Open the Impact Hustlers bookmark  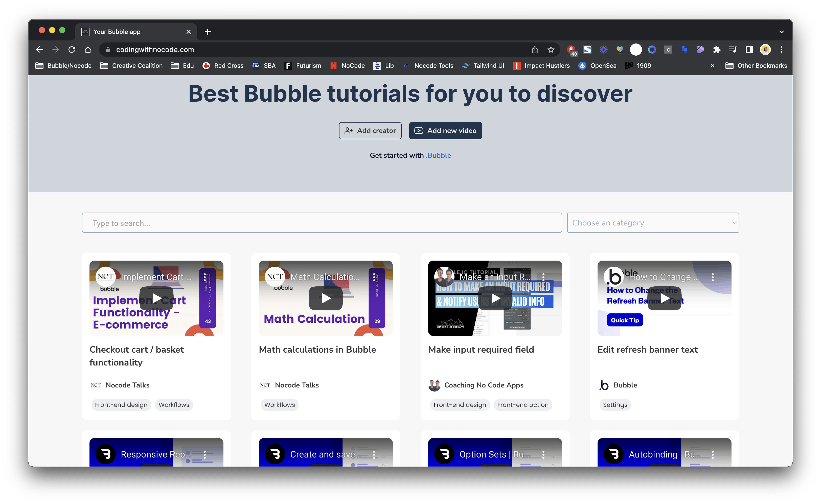point(541,66)
